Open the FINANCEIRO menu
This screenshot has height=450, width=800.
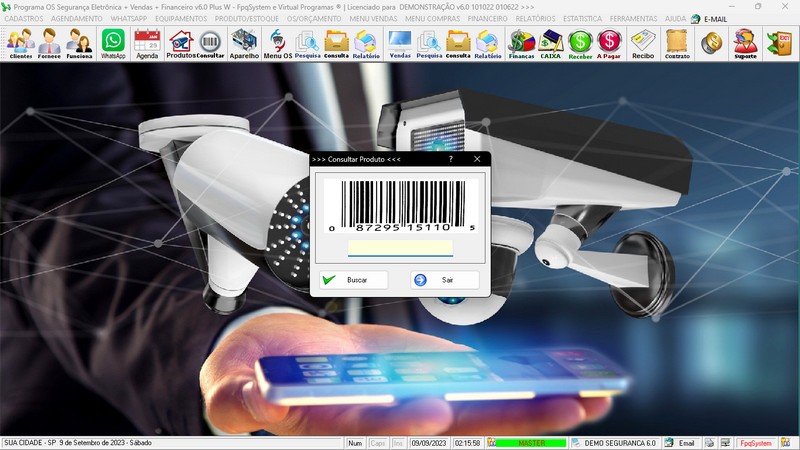click(487, 19)
